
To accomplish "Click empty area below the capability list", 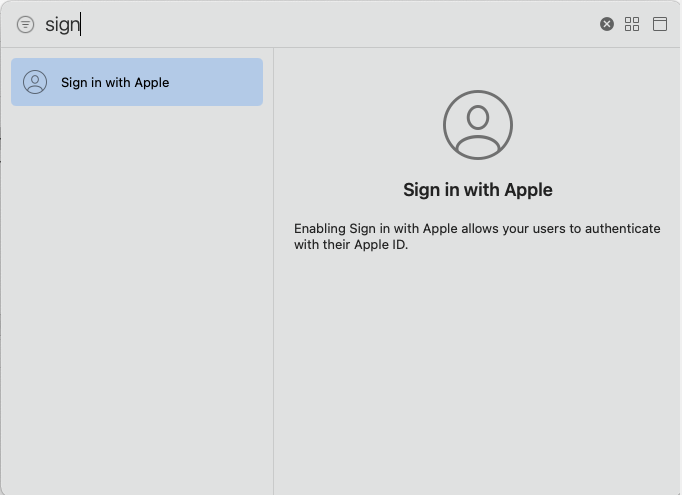I will [137, 300].
